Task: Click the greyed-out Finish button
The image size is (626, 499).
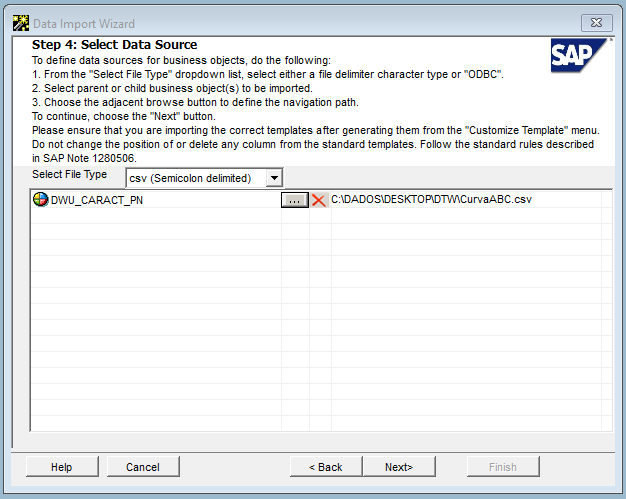Action: pyautogui.click(x=503, y=467)
